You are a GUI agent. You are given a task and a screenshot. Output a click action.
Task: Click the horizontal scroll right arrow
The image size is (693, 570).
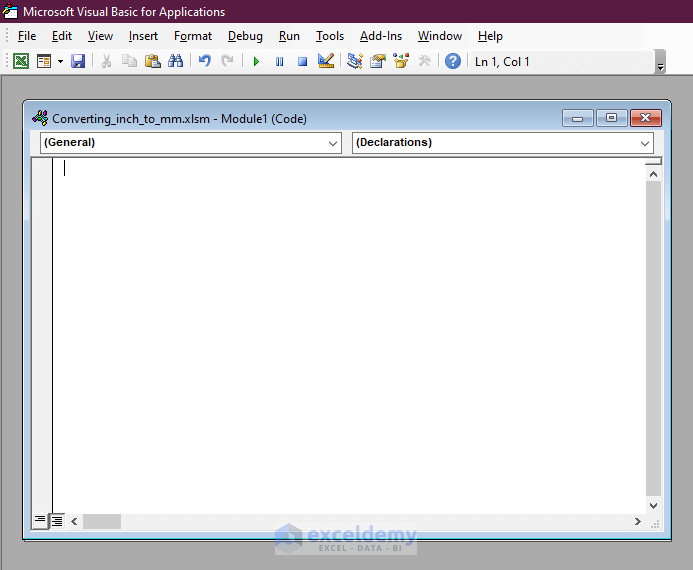pyautogui.click(x=637, y=521)
